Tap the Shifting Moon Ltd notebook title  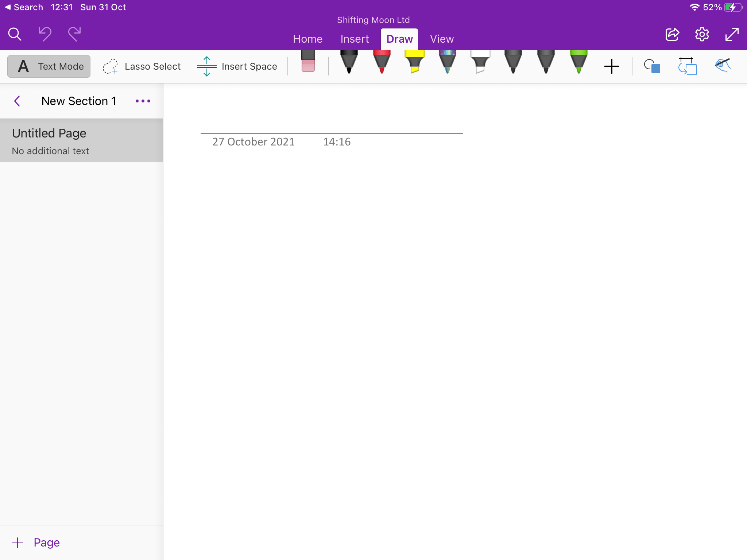coord(373,20)
